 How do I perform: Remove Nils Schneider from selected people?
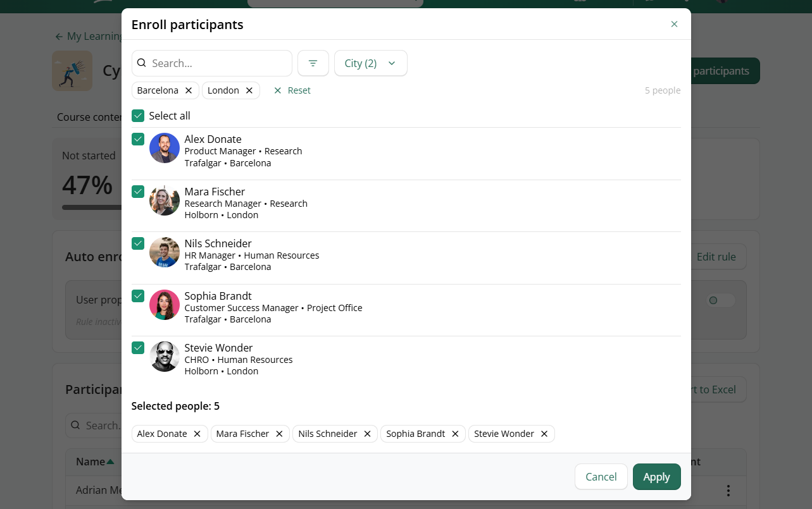coord(367,434)
